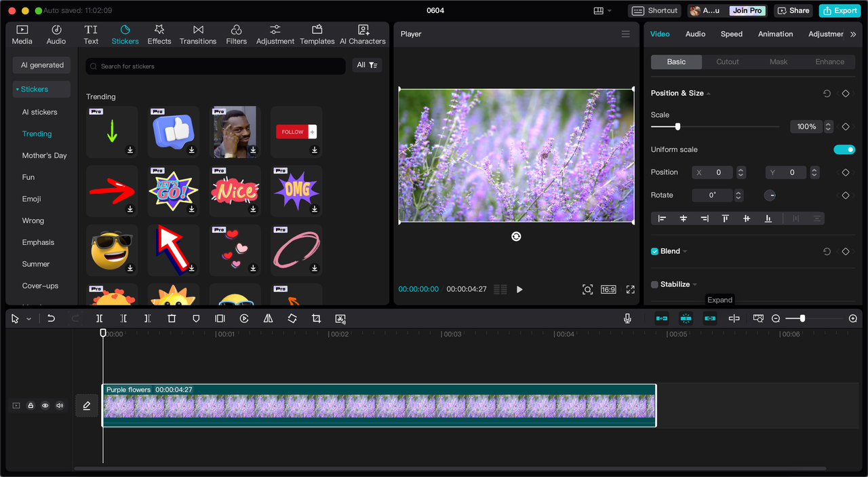Image resolution: width=868 pixels, height=477 pixels.
Task: Show more inspector tabs with chevron
Action: [x=853, y=34]
